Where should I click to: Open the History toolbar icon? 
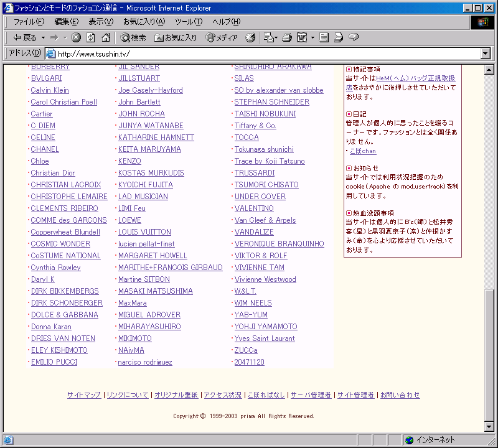[x=250, y=38]
